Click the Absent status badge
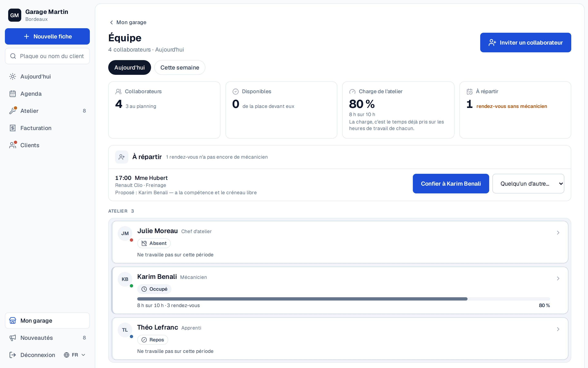Image resolution: width=588 pixels, height=368 pixels. coord(154,243)
